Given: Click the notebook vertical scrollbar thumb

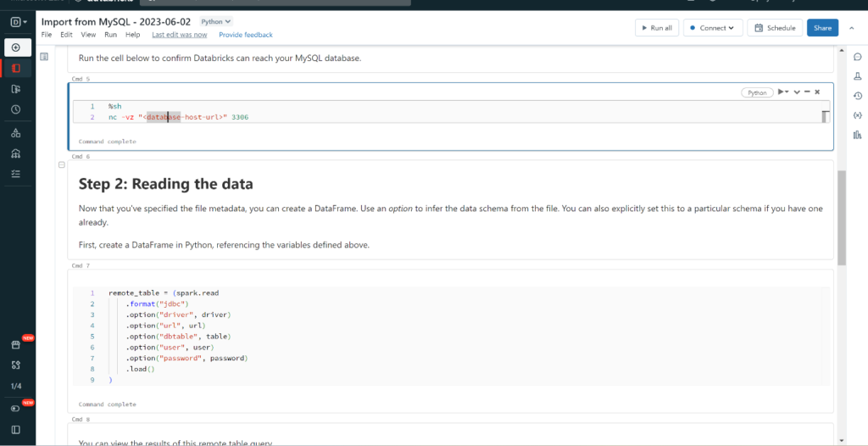Looking at the screenshot, I should [x=842, y=218].
